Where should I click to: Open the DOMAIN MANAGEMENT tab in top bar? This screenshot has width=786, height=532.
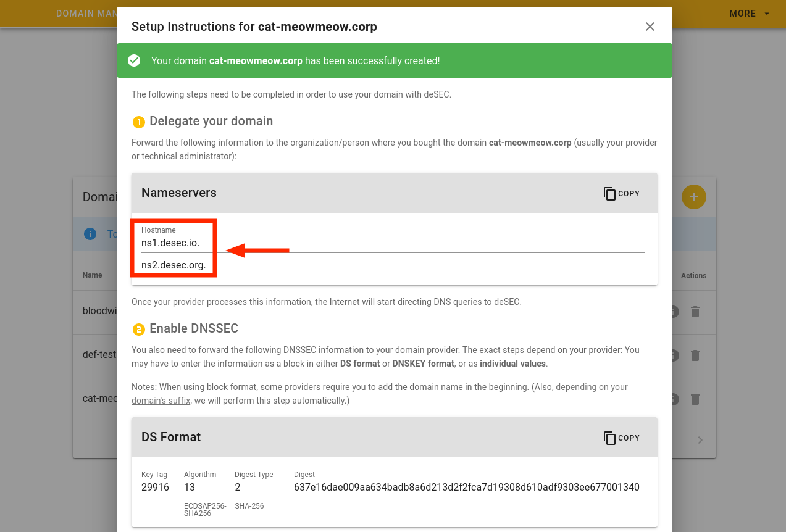(x=86, y=14)
